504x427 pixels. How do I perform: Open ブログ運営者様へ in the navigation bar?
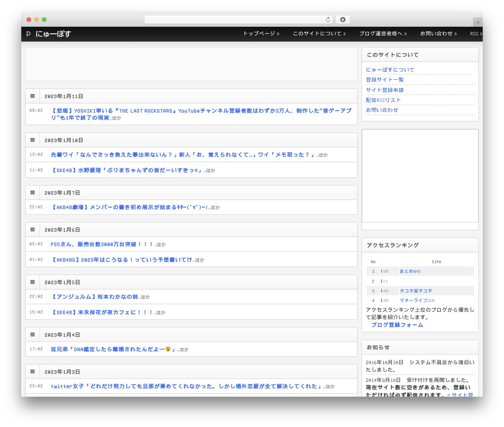[383, 34]
